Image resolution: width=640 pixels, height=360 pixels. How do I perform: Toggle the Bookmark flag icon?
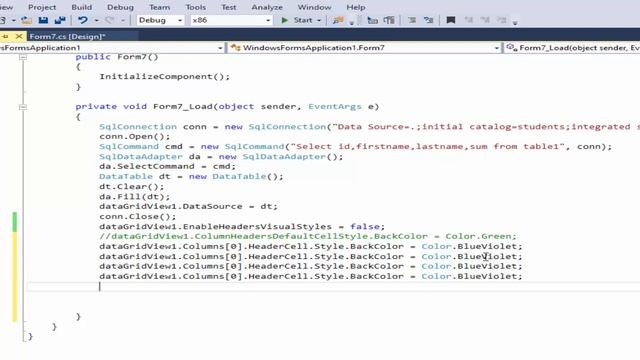click(451, 20)
